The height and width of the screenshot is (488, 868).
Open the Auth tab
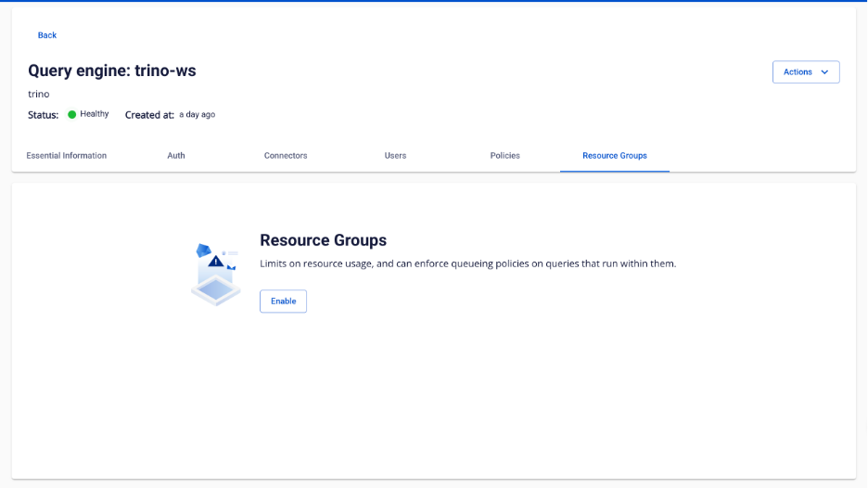[x=176, y=156]
